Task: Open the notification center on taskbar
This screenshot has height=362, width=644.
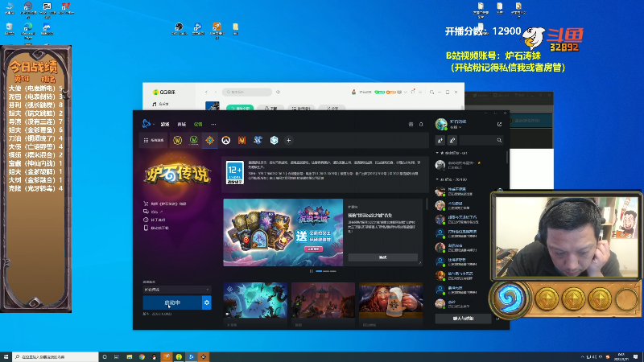Action: [x=635, y=356]
